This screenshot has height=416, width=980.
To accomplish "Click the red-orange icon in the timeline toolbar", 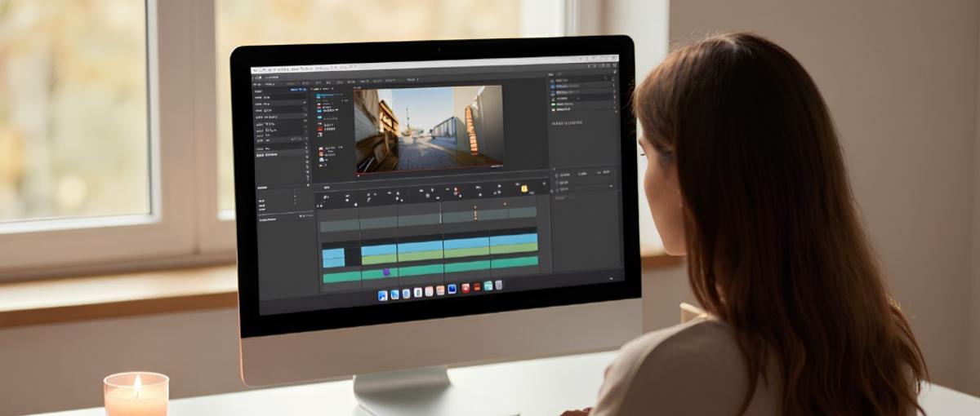I will point(456,189).
